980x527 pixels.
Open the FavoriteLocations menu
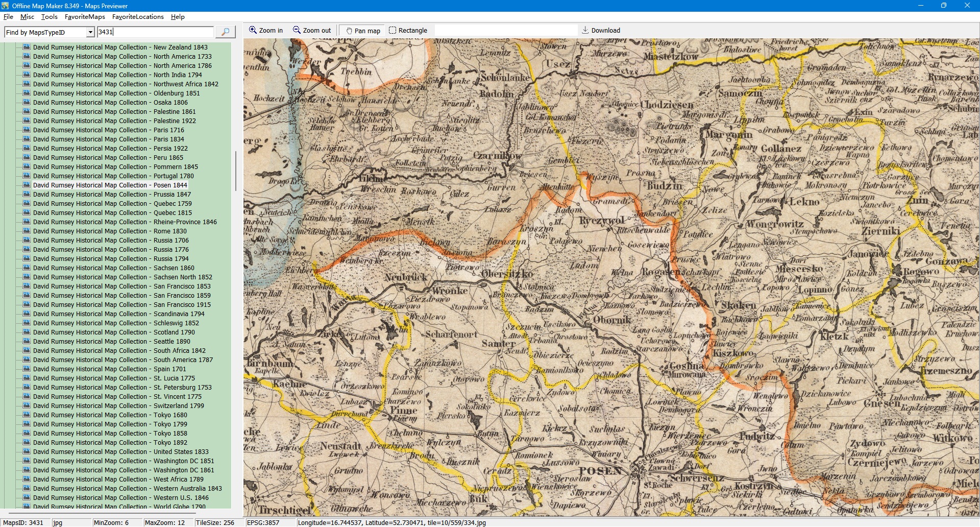coord(138,17)
